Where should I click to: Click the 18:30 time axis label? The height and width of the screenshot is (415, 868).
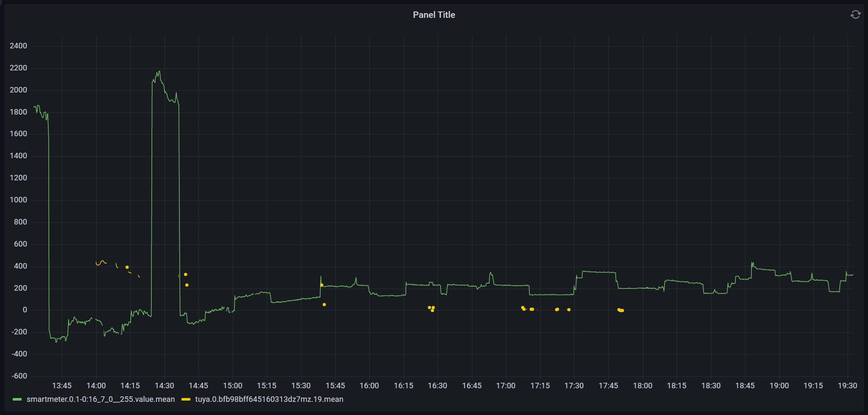pyautogui.click(x=711, y=386)
